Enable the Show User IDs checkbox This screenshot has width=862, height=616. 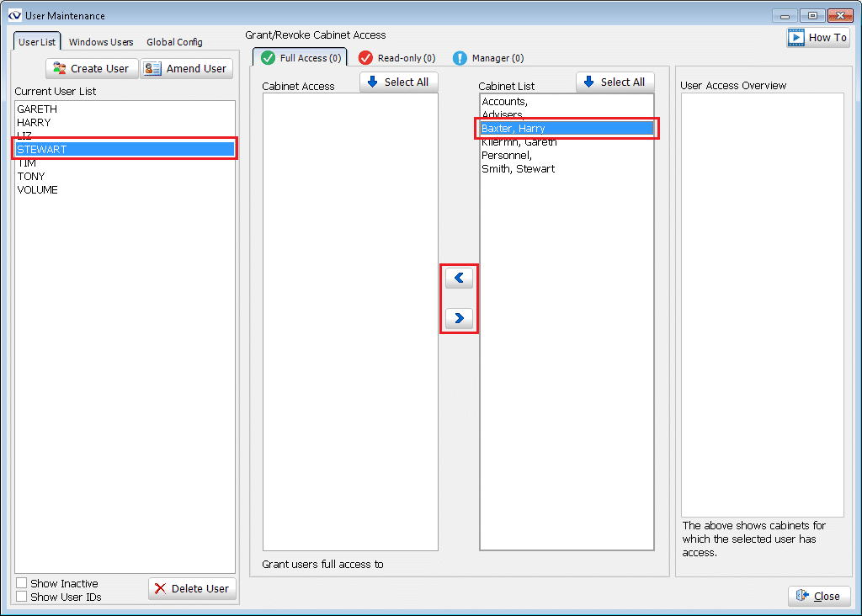point(22,597)
